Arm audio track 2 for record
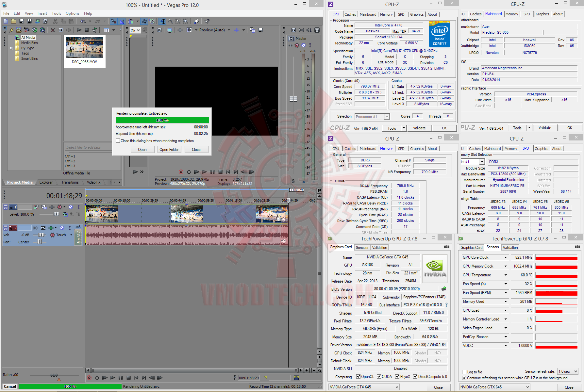The image size is (584, 392). tap(35, 228)
